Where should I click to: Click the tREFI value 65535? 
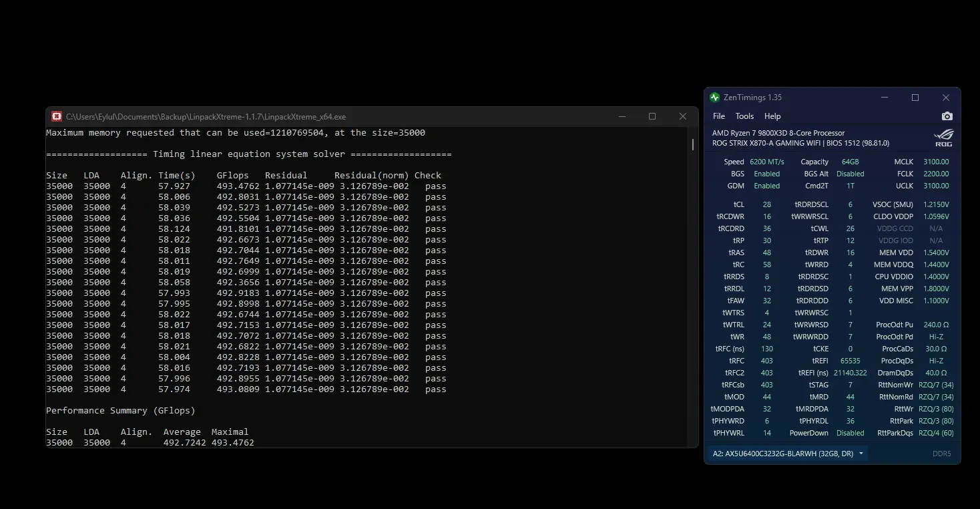850,361
